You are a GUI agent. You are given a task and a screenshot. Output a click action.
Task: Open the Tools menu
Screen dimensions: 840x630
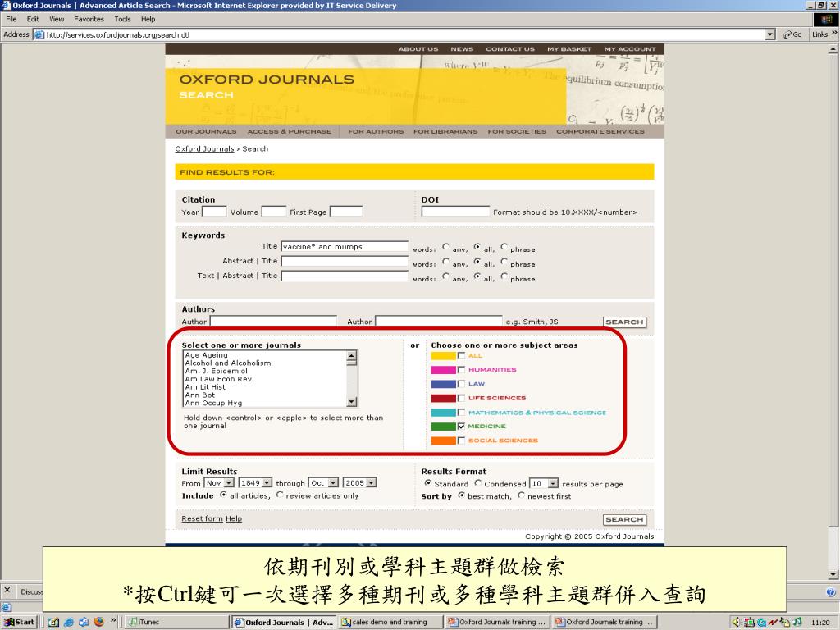tap(122, 20)
